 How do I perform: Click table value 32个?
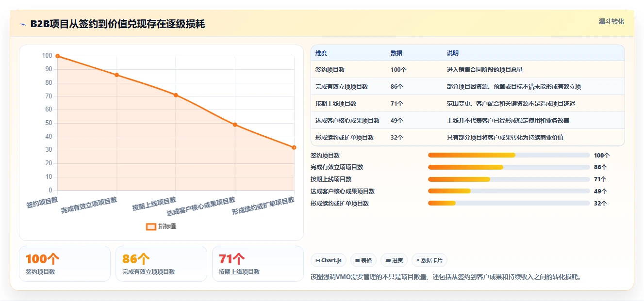point(397,138)
